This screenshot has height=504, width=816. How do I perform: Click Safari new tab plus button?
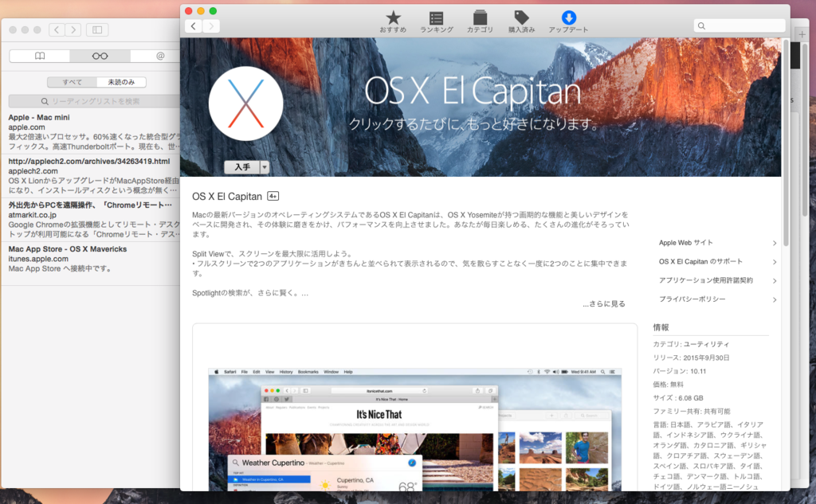coord(802,34)
